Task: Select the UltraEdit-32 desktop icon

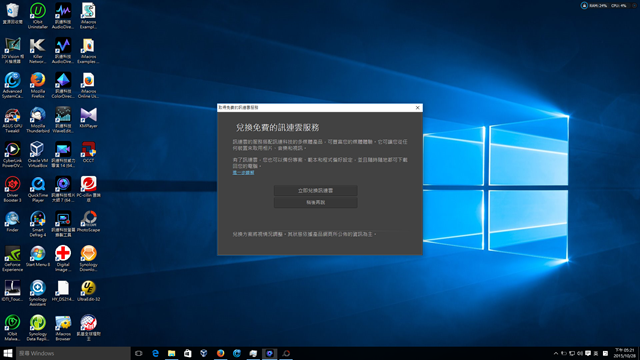Action: pos(88,291)
